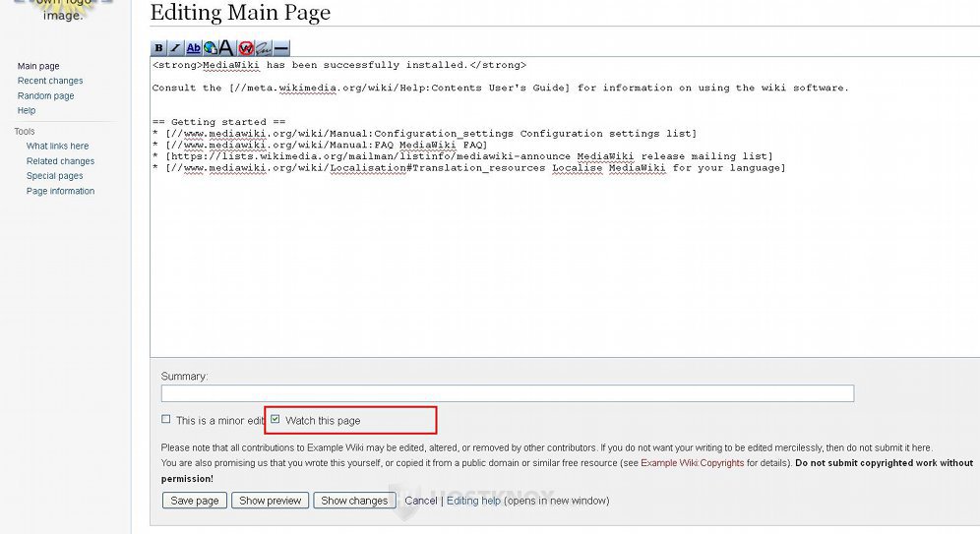Image resolution: width=980 pixels, height=534 pixels.
Task: Click the Summary input field
Action: pyautogui.click(x=508, y=392)
